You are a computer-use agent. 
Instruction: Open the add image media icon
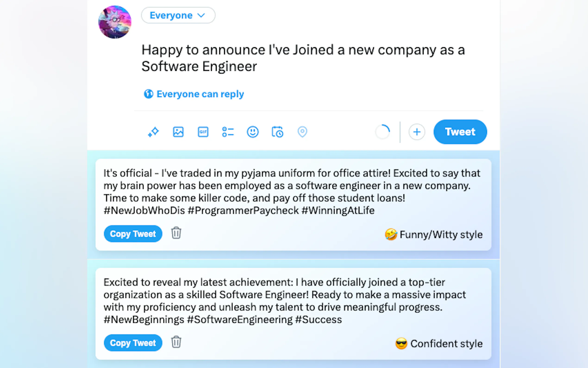coord(178,132)
